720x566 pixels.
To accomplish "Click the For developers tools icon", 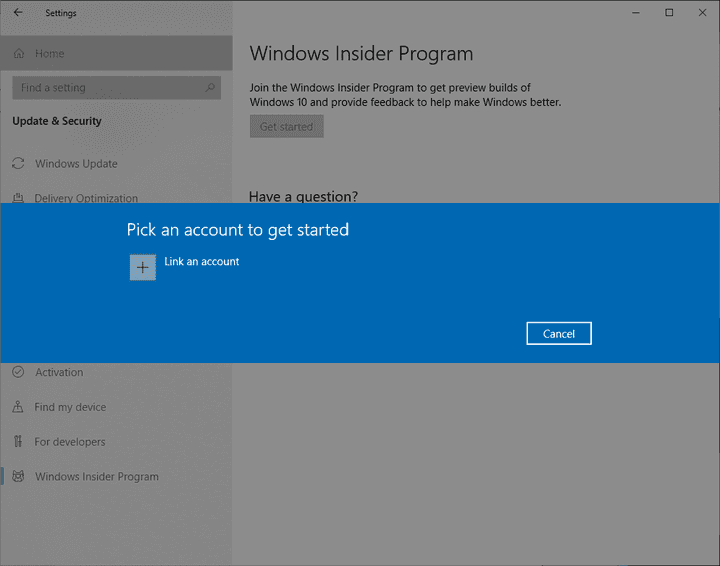I will point(18,442).
